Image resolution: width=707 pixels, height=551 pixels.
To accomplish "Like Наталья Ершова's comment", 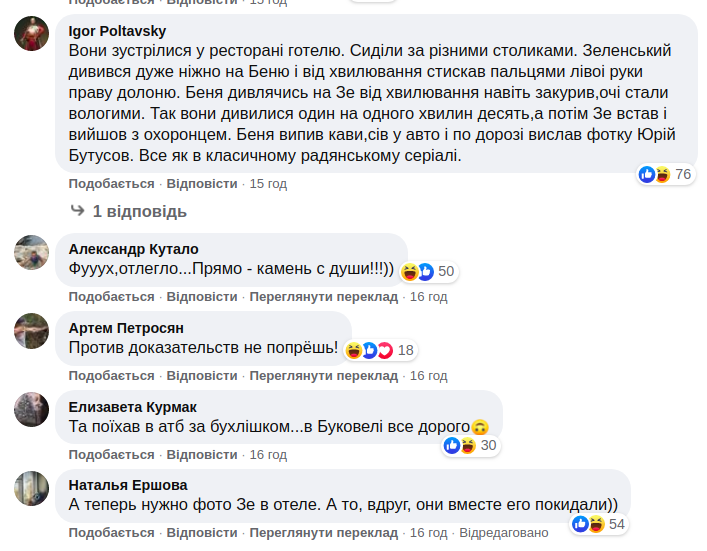I will pyautogui.click(x=111, y=533).
